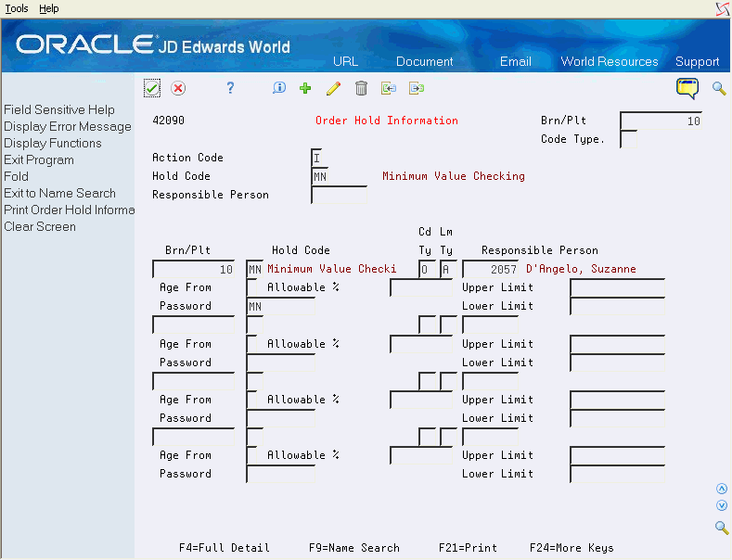Open the yellow chat bubble icon
This screenshot has height=560, width=732.
click(687, 88)
